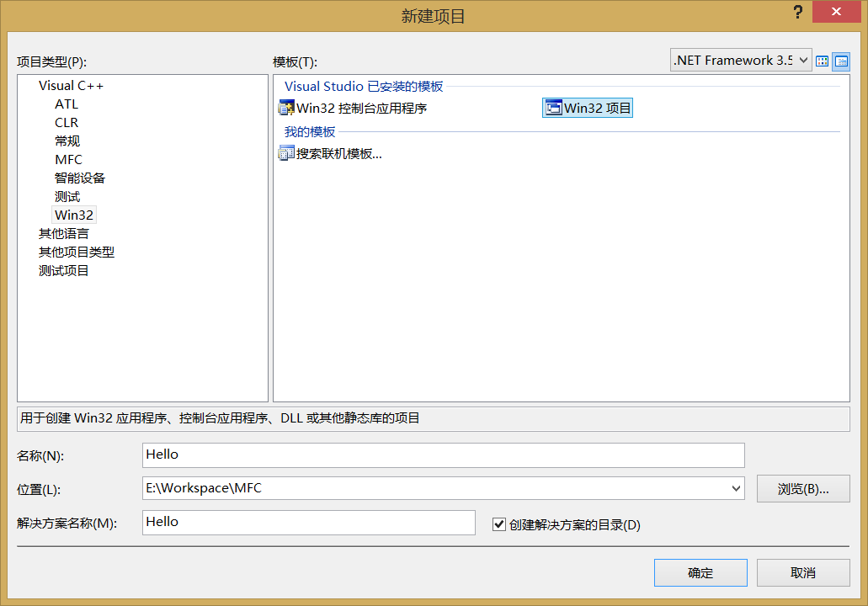
Task: Switch templates to small icons view
Action: click(x=841, y=61)
